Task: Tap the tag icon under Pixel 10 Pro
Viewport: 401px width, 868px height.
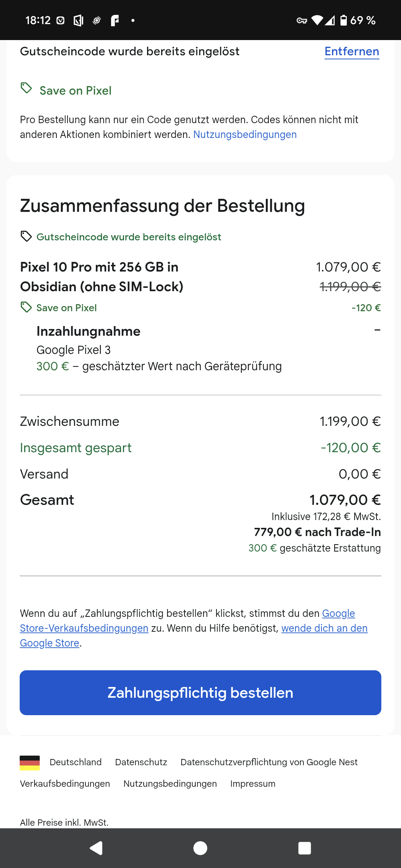Action: click(x=26, y=307)
